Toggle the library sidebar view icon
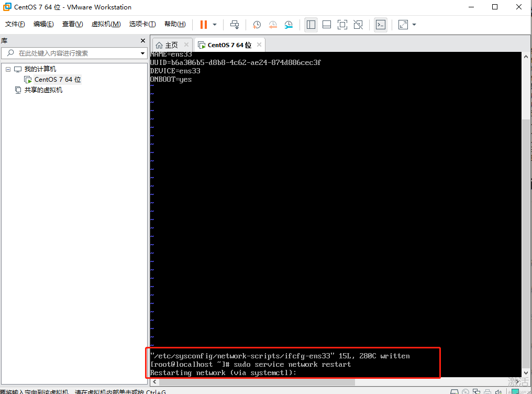 click(x=311, y=25)
